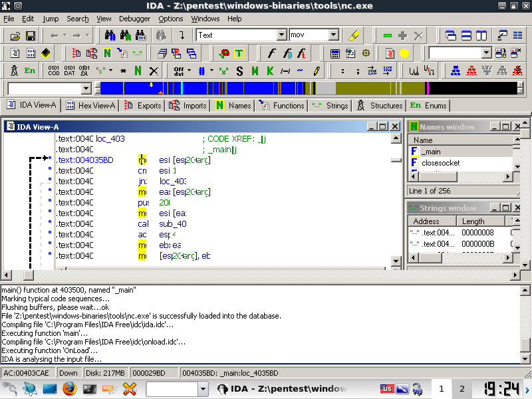Search text with the green A binoculars
Viewport: 532px width, 399px height.
click(125, 35)
